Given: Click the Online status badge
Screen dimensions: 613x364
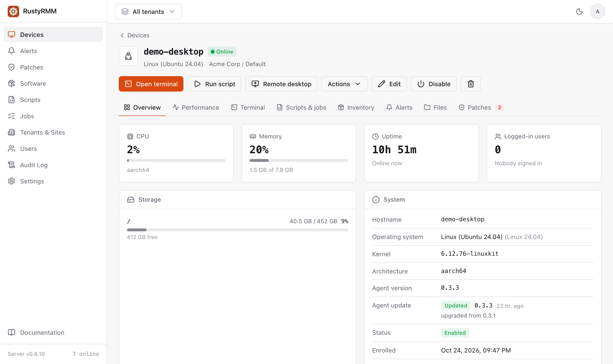Looking at the screenshot, I should [x=222, y=52].
